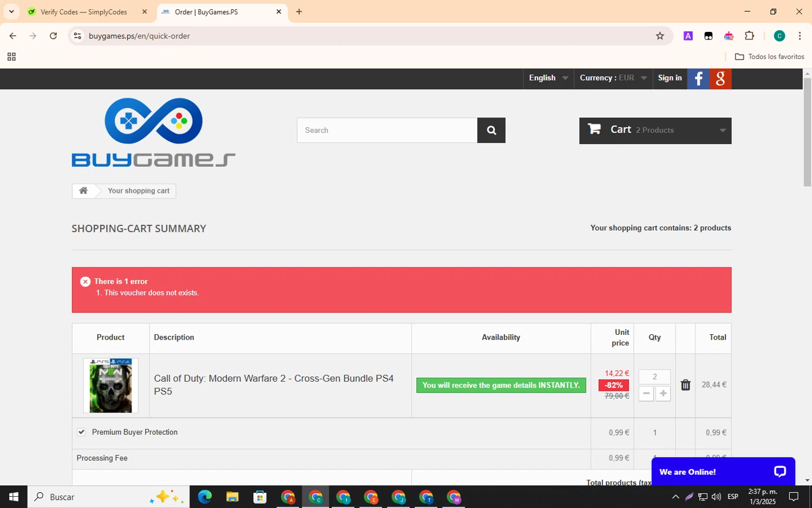Click the Sign in link
Image resolution: width=812 pixels, height=508 pixels.
click(670, 78)
